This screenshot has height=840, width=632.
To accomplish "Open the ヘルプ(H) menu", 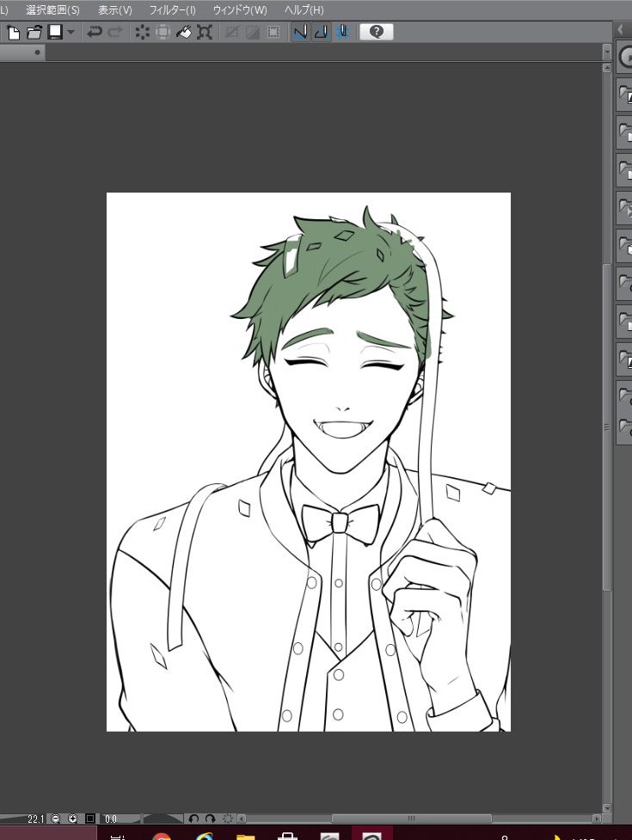I will click(304, 9).
